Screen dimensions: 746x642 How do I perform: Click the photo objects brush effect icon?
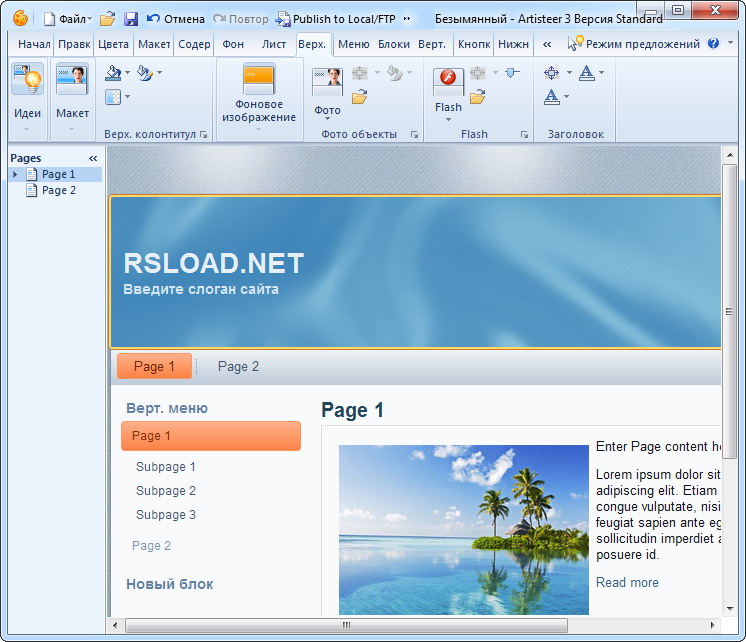(395, 73)
